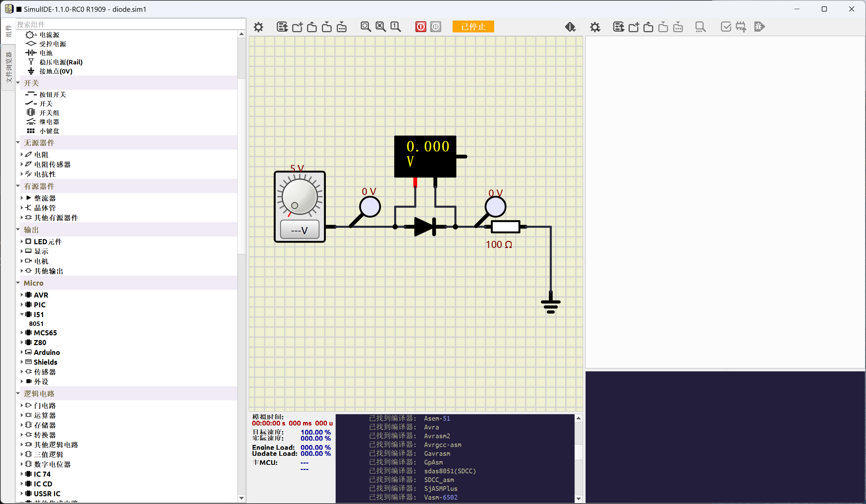Click the 已停止 status button

pos(473,27)
